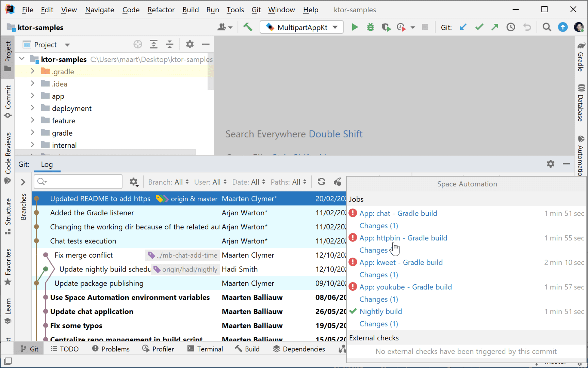Click the Cherry-pick icon in Git log

(x=337, y=182)
